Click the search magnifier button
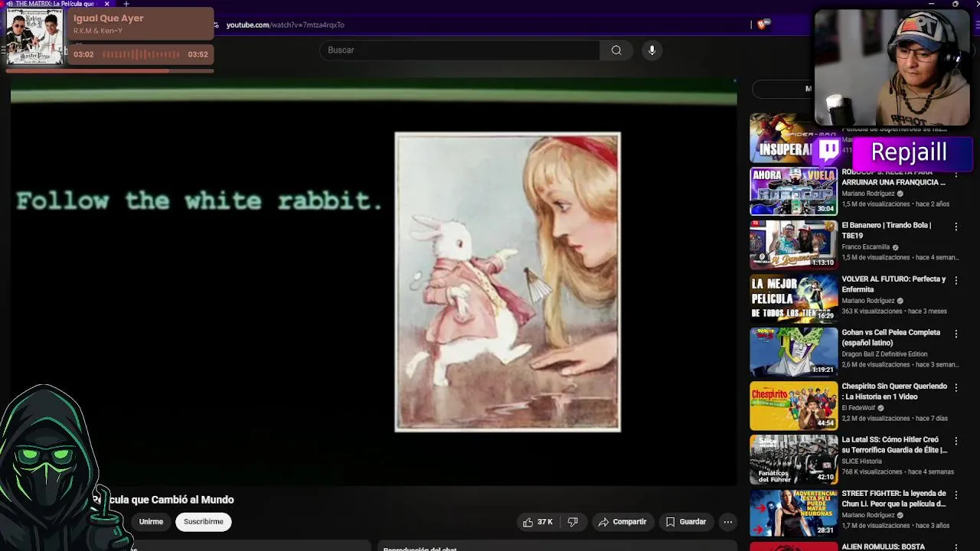Viewport: 980px width, 551px height. coord(616,51)
